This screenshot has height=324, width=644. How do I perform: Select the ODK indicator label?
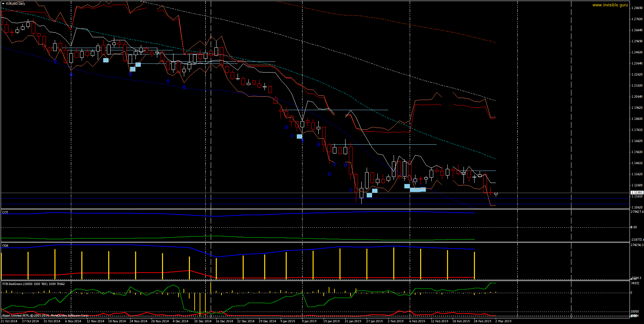(5, 245)
